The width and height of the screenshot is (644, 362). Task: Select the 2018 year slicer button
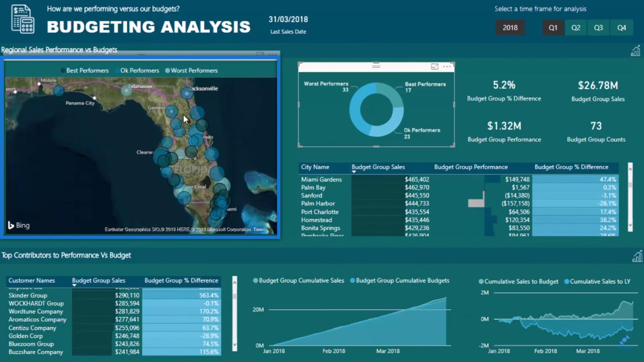(x=510, y=28)
